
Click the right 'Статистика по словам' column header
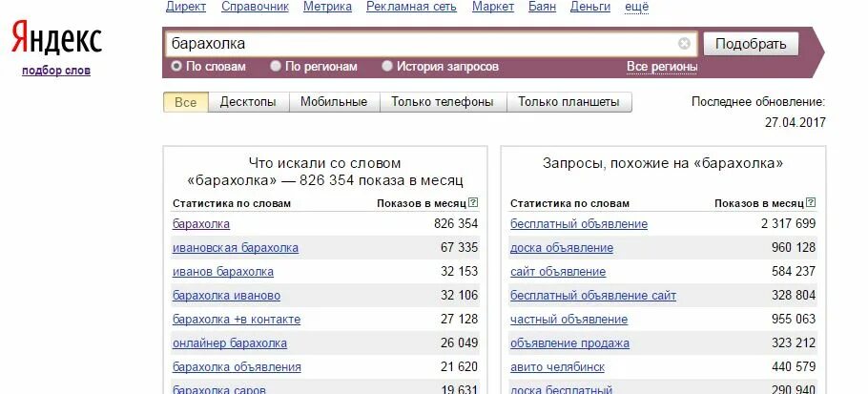(x=569, y=203)
